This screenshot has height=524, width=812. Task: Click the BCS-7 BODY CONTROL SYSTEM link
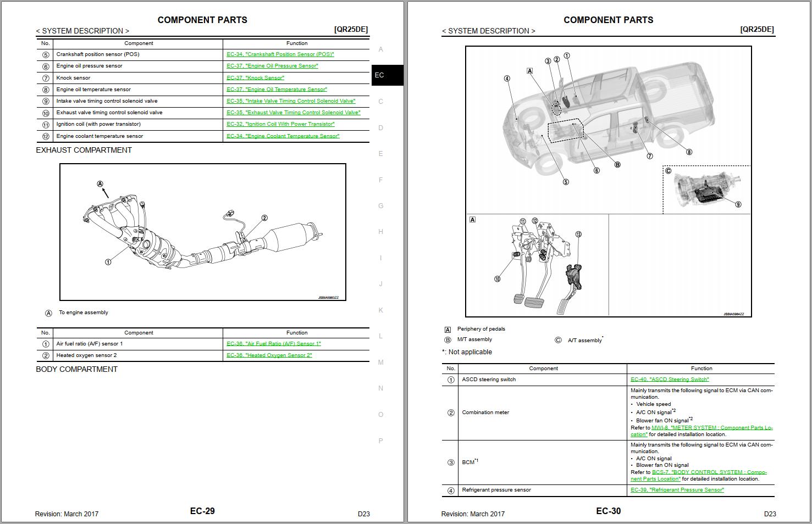709,472
